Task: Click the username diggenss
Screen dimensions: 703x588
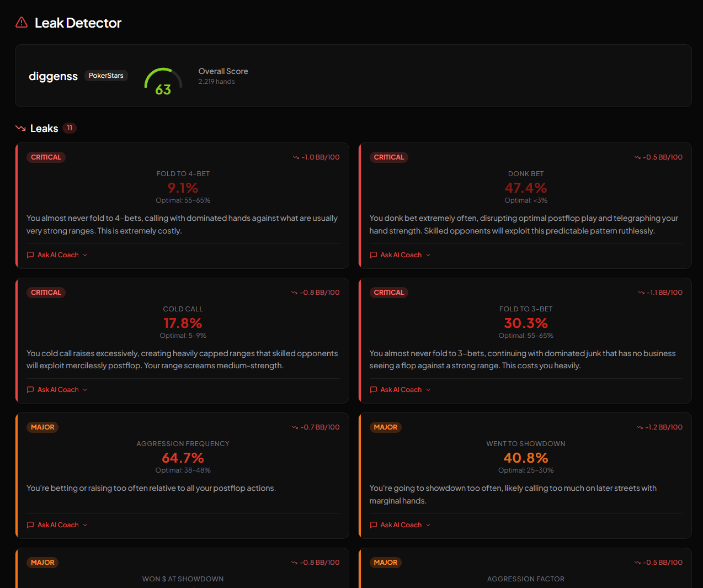Action: pyautogui.click(x=53, y=76)
